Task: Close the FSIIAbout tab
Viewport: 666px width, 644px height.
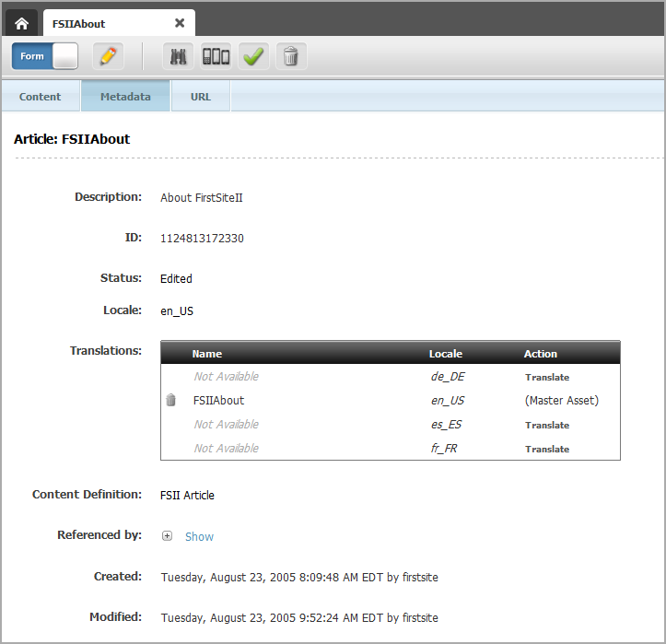Action: pos(180,23)
